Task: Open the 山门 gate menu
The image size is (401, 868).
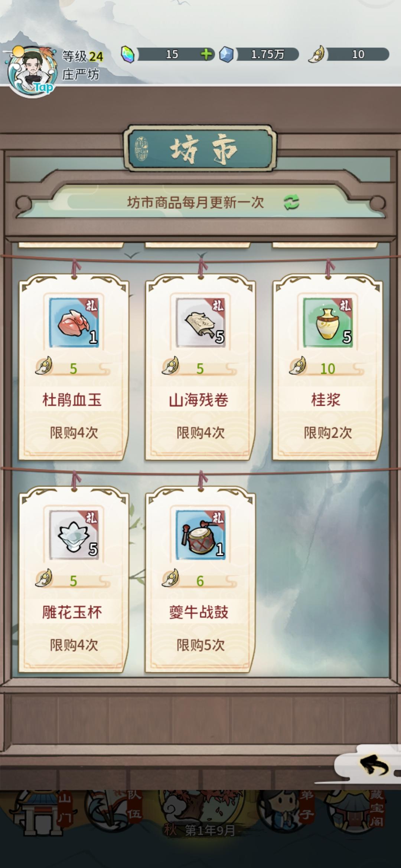Action: [x=41, y=813]
